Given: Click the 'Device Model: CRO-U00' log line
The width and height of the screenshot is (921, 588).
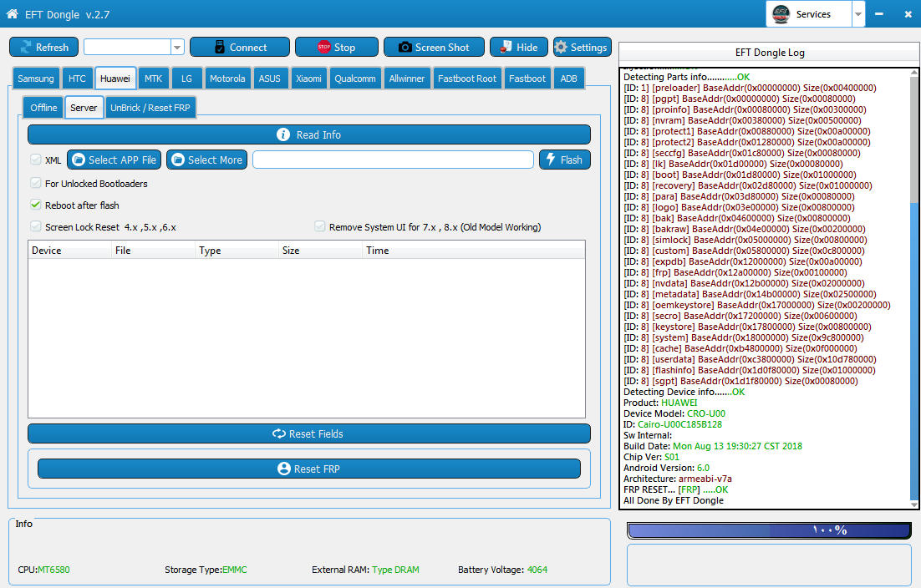Looking at the screenshot, I should point(674,413).
